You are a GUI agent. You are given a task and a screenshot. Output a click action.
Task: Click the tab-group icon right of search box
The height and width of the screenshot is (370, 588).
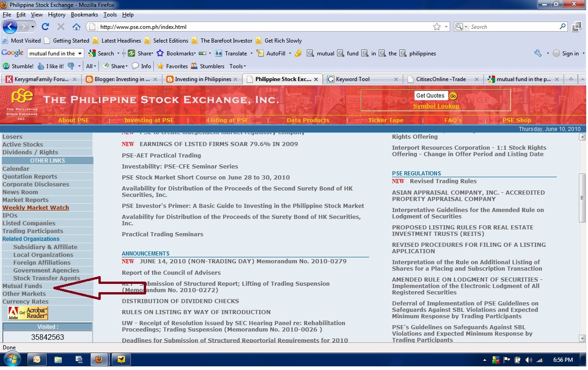[577, 27]
